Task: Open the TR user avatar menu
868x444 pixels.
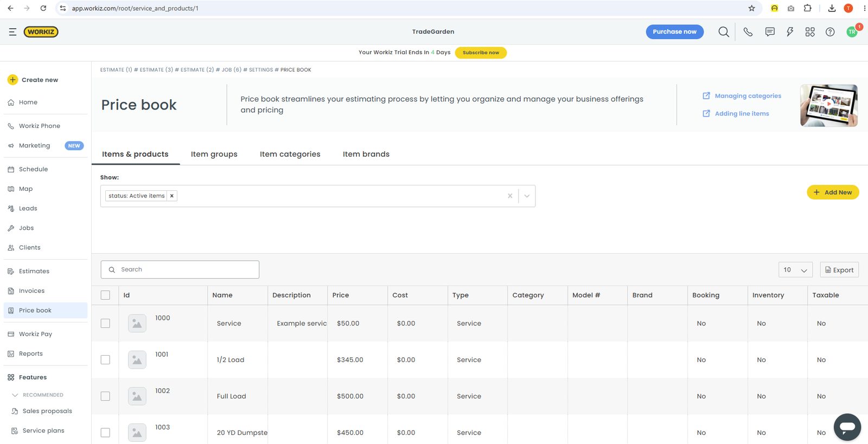Action: click(852, 32)
